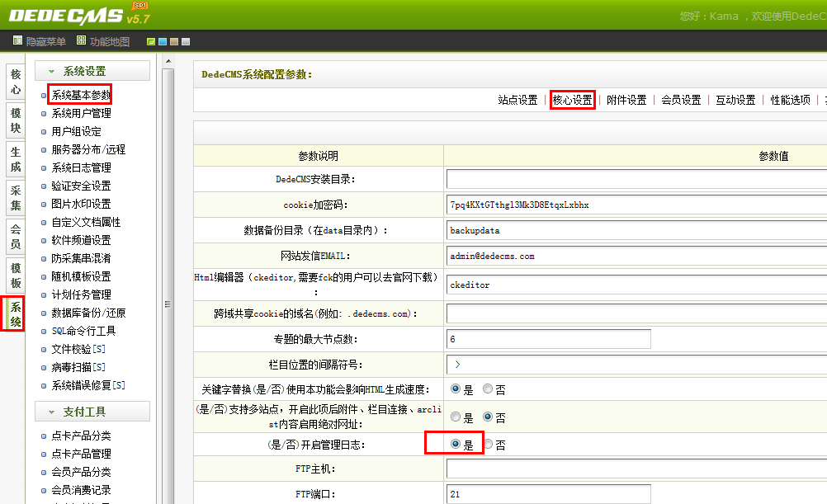The height and width of the screenshot is (504, 827).
Task: Select 是 for 开启管理日志
Action: pos(456,445)
